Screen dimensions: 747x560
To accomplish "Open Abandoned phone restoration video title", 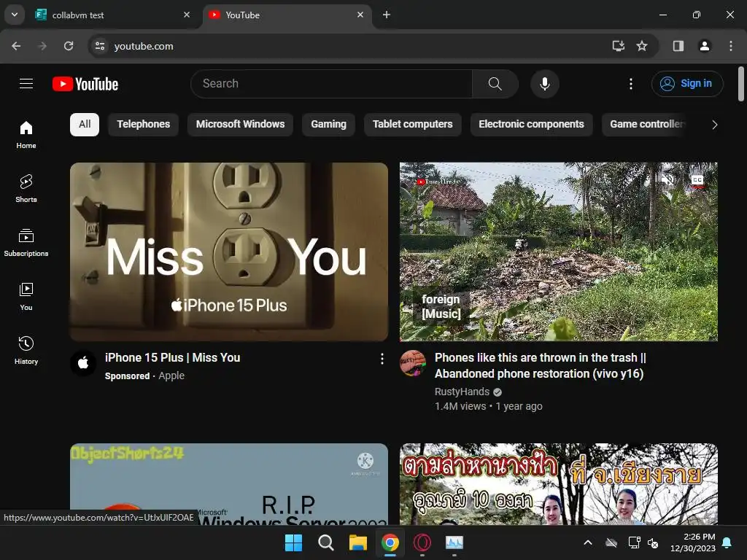I will tap(541, 366).
